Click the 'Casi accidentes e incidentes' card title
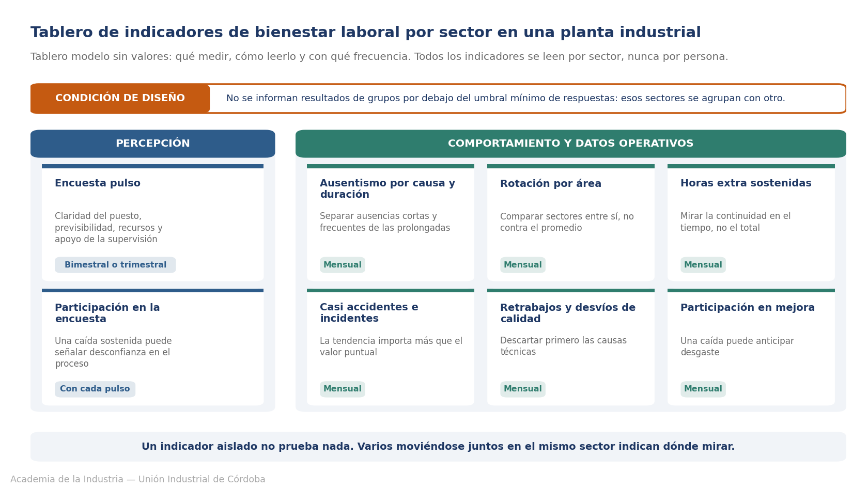Viewport: 868px width, 488px height. coord(369,313)
